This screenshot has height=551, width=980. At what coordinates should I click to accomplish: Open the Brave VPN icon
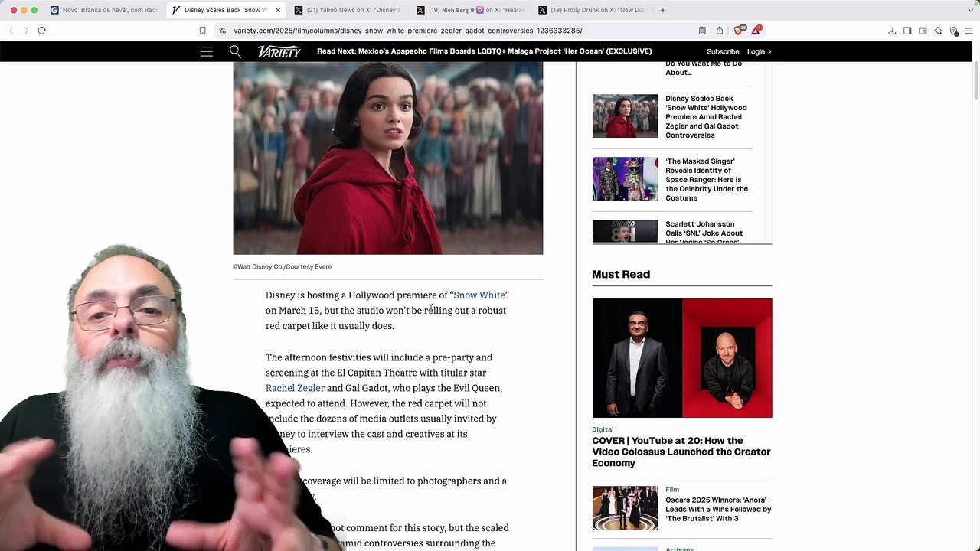coord(954,31)
